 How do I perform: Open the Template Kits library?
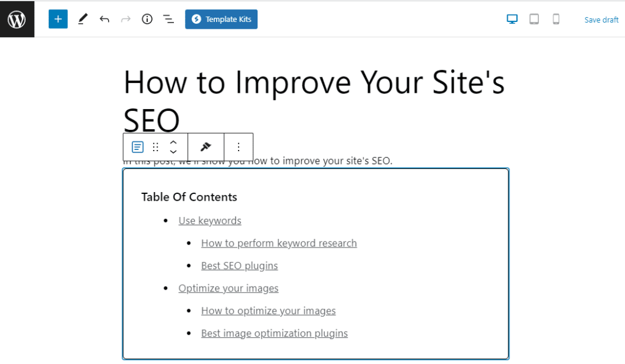pyautogui.click(x=222, y=19)
